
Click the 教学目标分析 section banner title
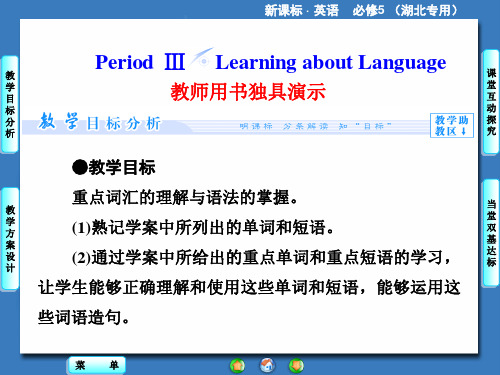point(99,122)
